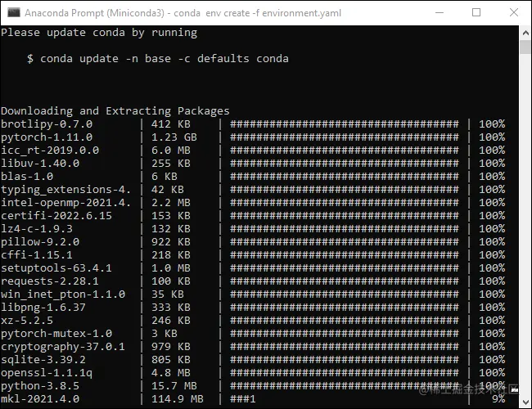Click the pillow-9.2.0 package name

(40, 242)
